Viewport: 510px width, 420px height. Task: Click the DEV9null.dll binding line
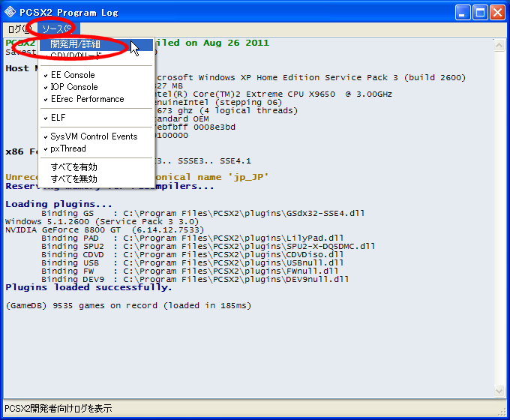click(x=195, y=279)
